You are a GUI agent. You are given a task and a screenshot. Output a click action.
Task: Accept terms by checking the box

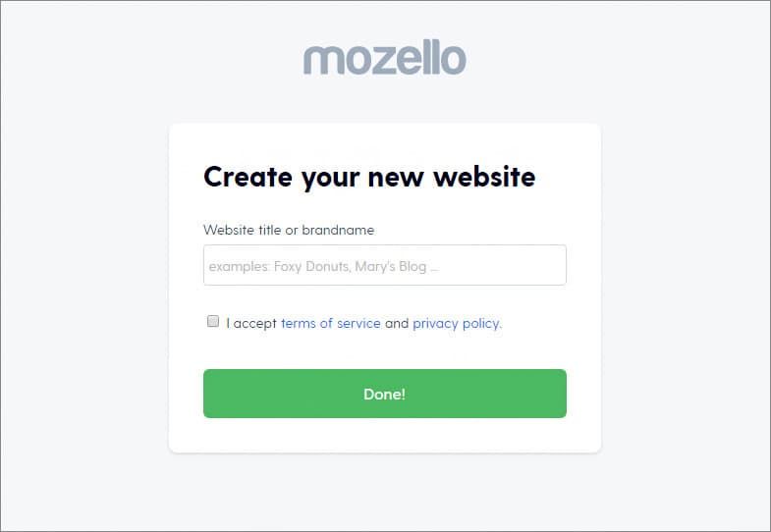click(x=213, y=321)
